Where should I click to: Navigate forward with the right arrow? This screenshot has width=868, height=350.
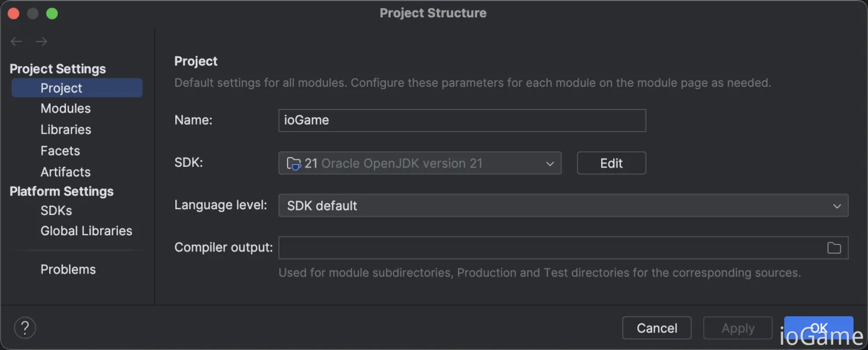pos(41,41)
